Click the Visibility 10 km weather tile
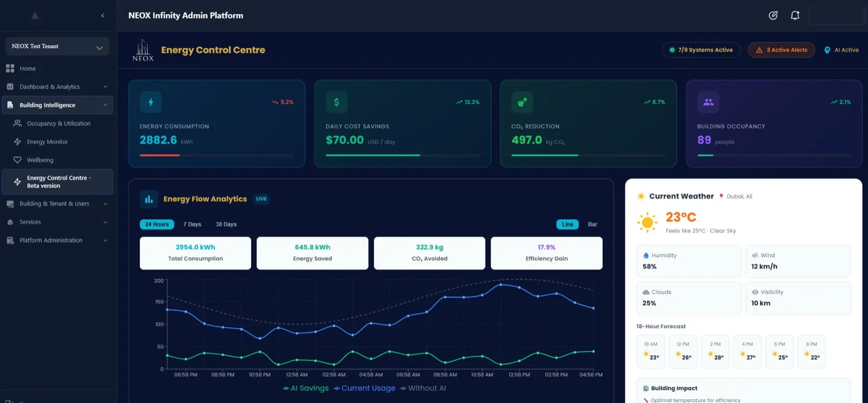 (798, 298)
